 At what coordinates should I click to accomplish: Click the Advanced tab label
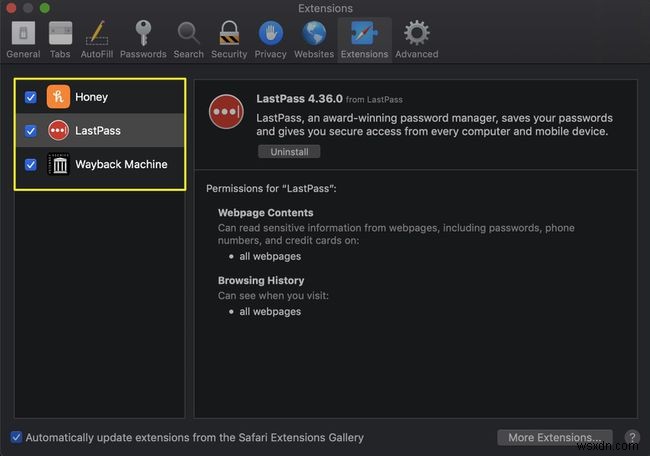(x=417, y=54)
